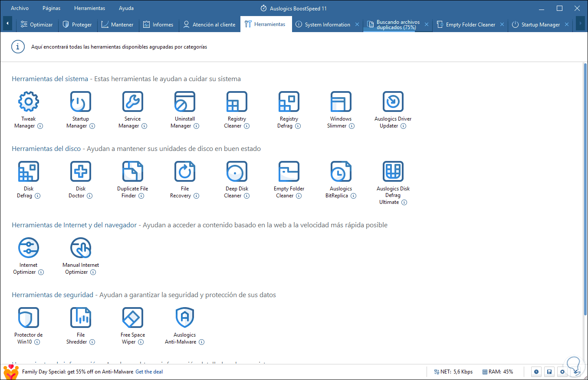Image resolution: width=588 pixels, height=380 pixels.
Task: Launch Auslogics Anti-Malware icon
Action: coord(185,318)
